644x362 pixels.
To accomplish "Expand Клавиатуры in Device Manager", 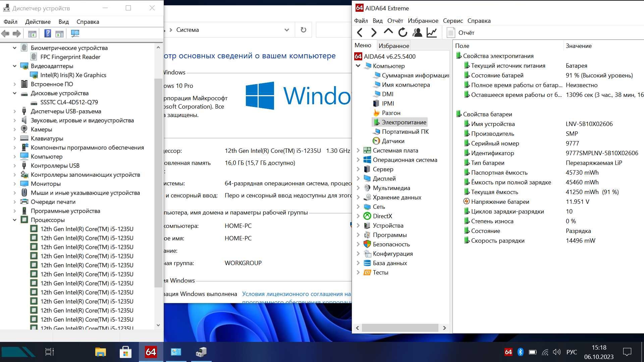I will click(14, 138).
